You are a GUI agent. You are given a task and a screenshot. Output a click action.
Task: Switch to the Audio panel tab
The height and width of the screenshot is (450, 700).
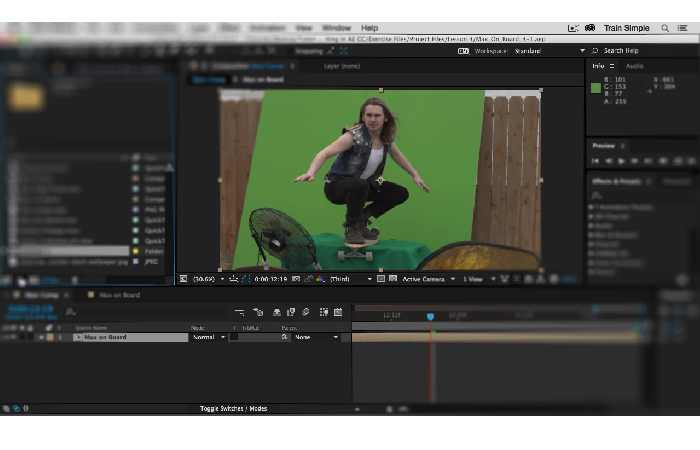pos(634,66)
